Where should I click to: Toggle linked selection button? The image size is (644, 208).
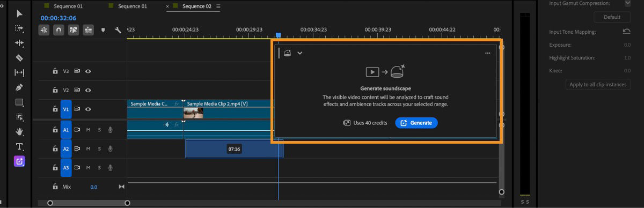click(x=73, y=30)
